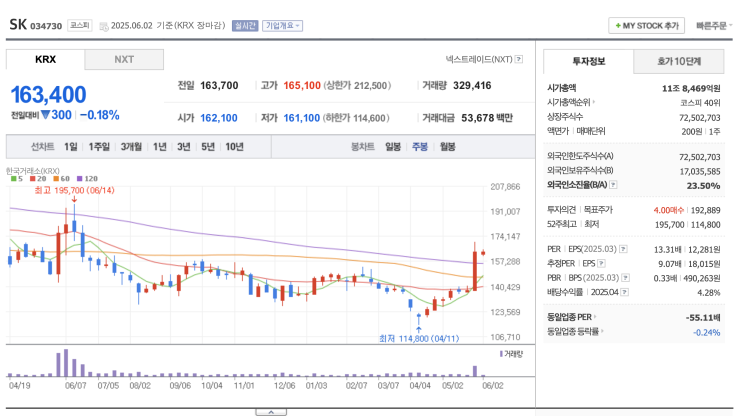
Task: Click the 최고 195,700 (06/14) marker
Action: coord(74,190)
